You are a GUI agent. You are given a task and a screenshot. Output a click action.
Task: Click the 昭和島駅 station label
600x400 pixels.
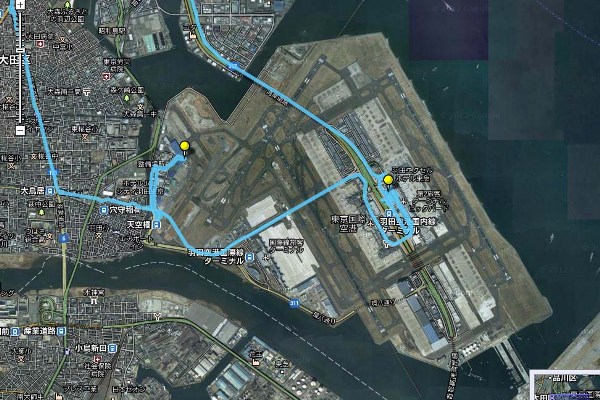111,30
